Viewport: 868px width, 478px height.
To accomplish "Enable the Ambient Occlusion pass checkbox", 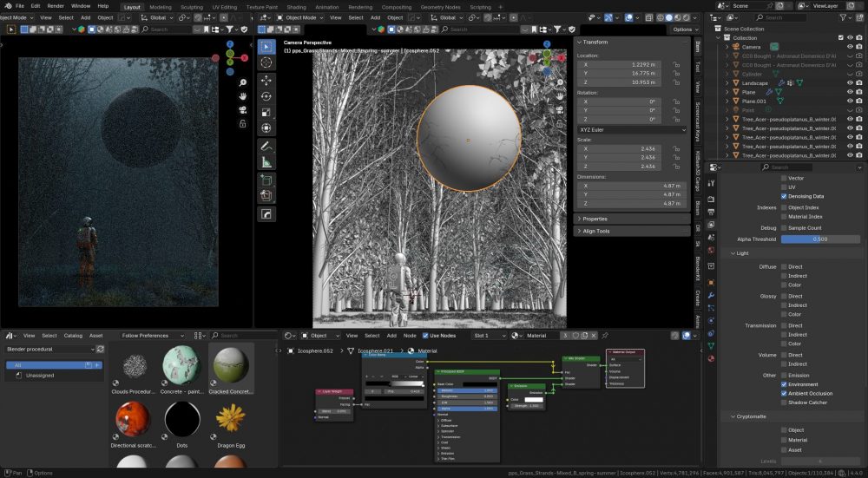I will [x=785, y=393].
